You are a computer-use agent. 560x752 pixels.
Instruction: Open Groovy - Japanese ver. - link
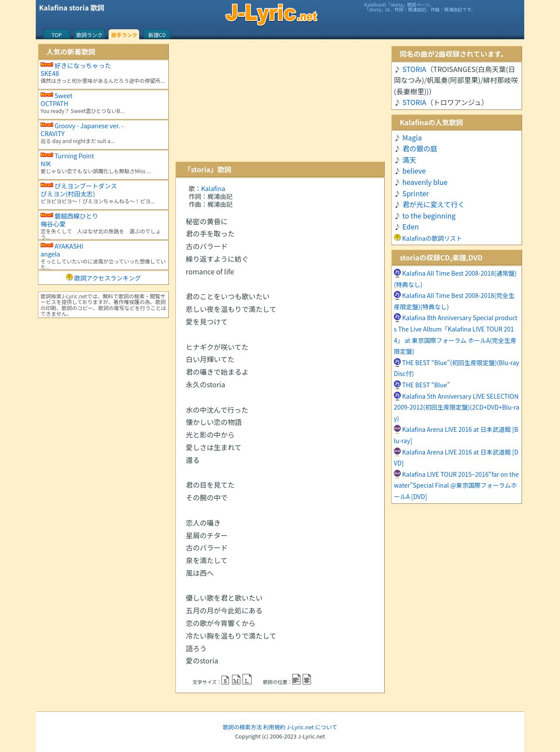point(89,126)
